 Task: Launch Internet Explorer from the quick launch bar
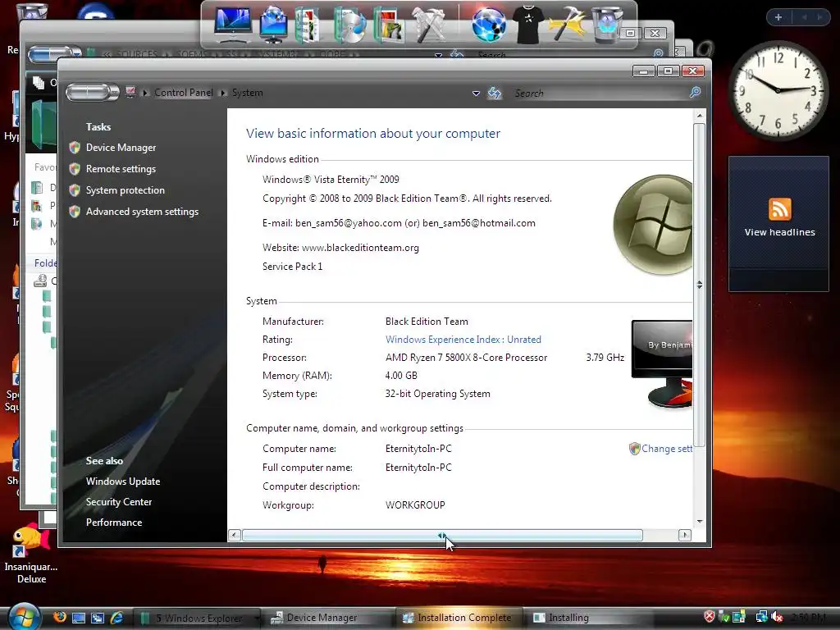pyautogui.click(x=116, y=618)
